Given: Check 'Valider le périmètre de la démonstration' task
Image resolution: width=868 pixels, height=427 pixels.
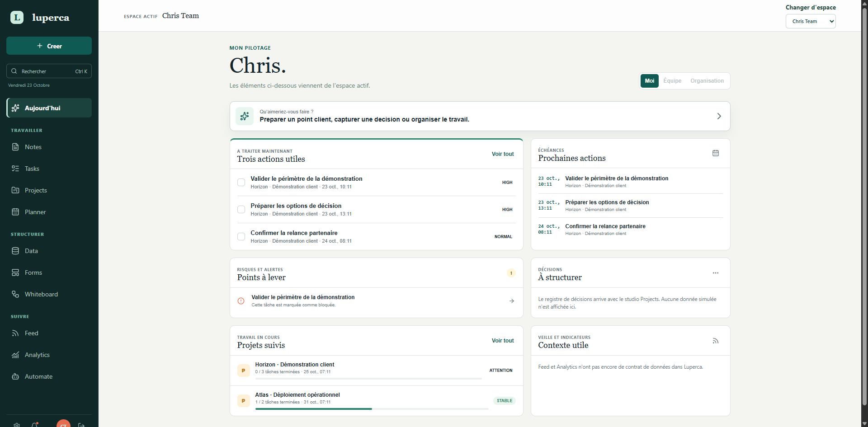Looking at the screenshot, I should pyautogui.click(x=241, y=183).
